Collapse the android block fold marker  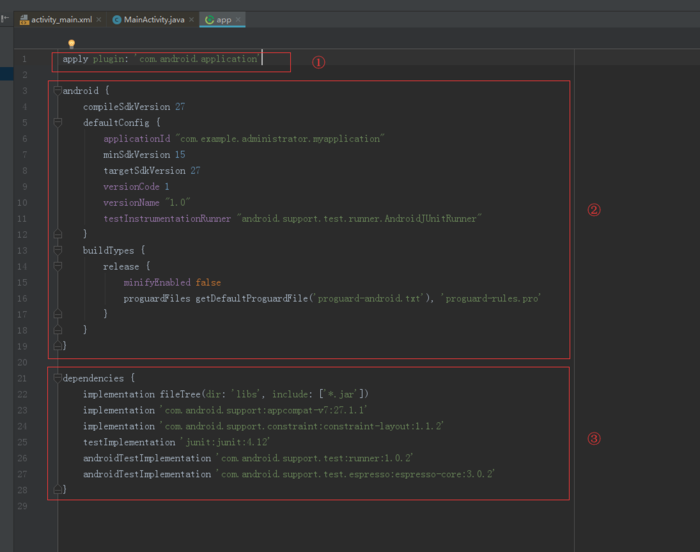pos(58,91)
